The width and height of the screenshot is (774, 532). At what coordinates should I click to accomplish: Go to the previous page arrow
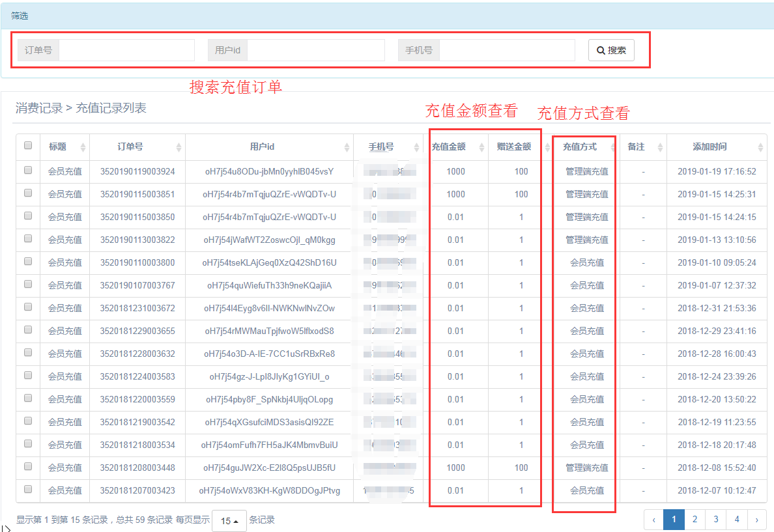click(x=653, y=519)
